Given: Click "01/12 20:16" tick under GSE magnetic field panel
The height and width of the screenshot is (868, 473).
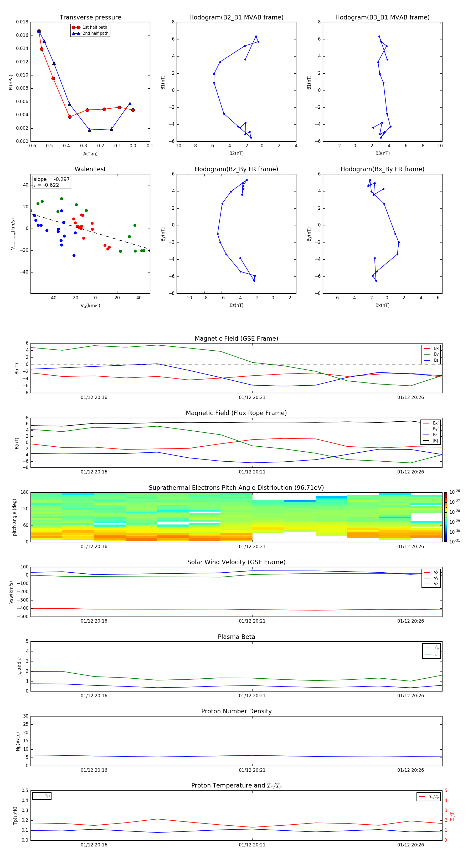Looking at the screenshot, I should (x=94, y=398).
